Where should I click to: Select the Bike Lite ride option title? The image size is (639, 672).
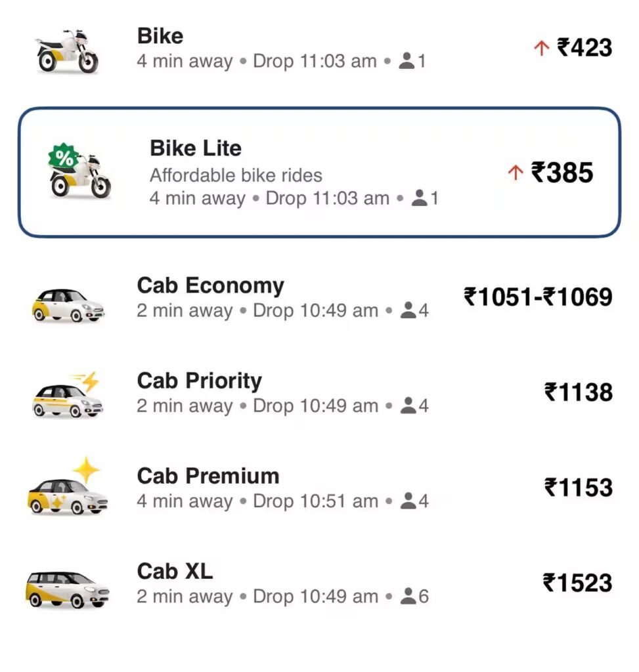click(196, 148)
